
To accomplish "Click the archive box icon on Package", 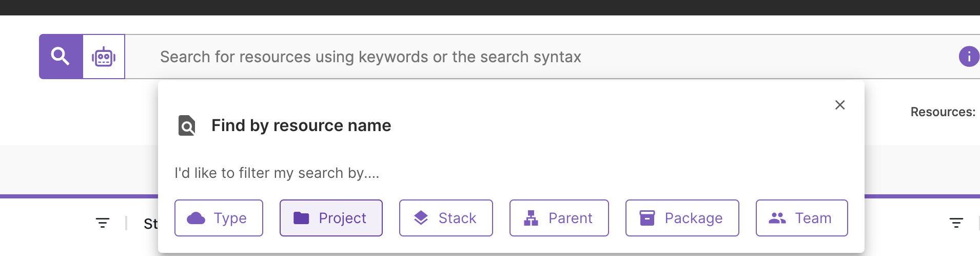I will pos(647,218).
